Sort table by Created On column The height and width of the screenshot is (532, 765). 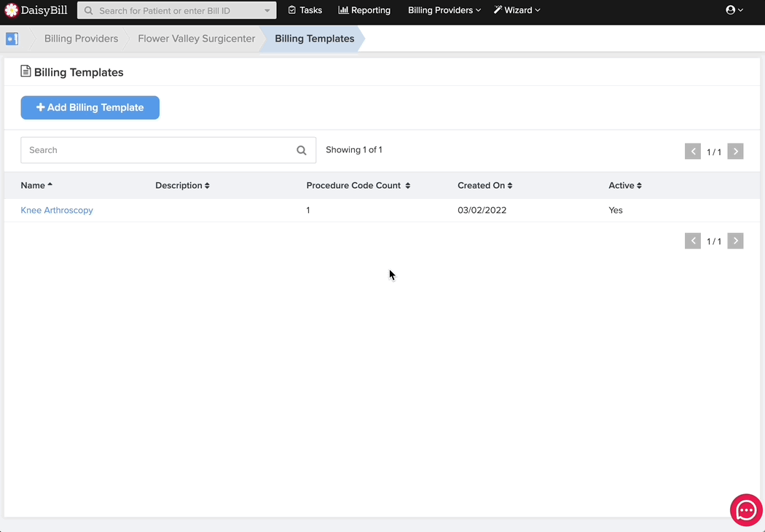pos(485,185)
